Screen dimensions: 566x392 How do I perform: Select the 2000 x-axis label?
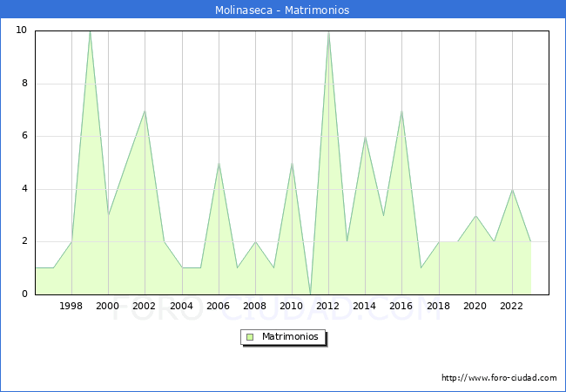point(108,306)
